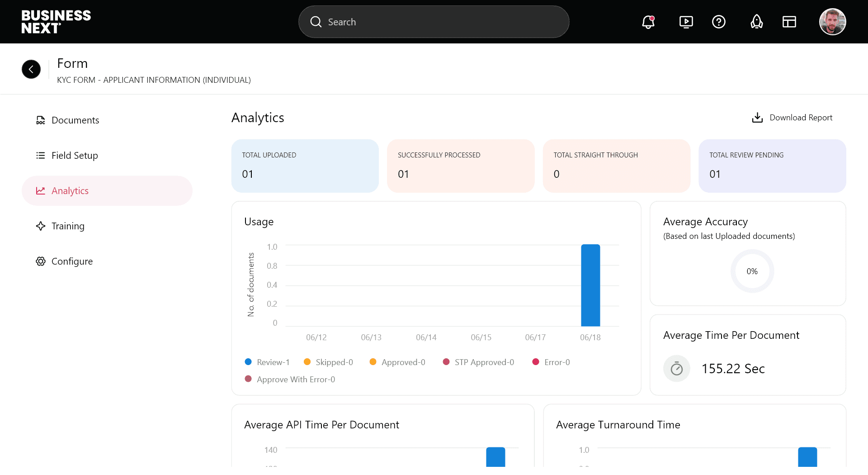The width and height of the screenshot is (868, 475).
Task: Click the Documents sidebar icon
Action: (41, 120)
